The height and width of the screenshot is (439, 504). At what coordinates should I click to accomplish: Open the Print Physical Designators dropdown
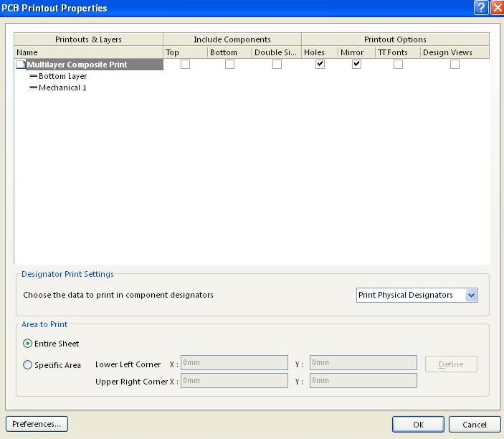pos(471,296)
